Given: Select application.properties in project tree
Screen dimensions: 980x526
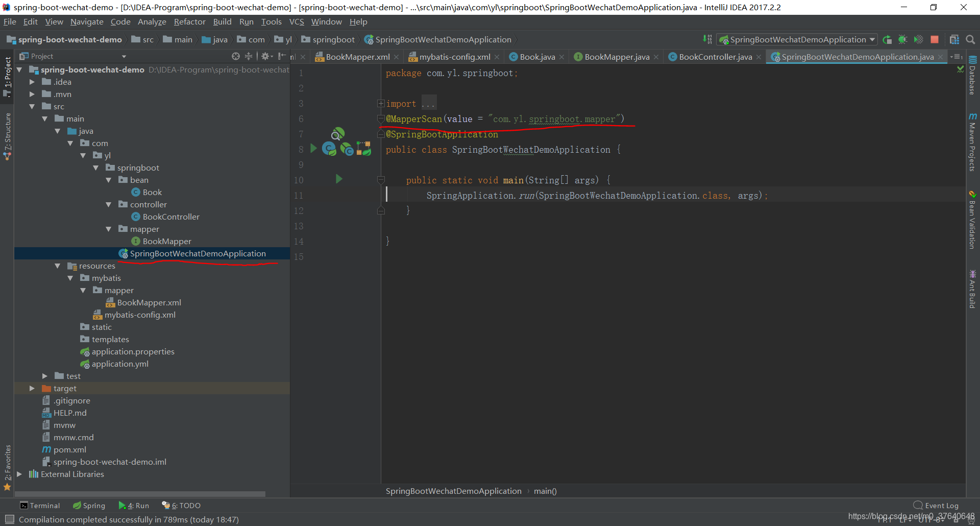Looking at the screenshot, I should point(133,351).
